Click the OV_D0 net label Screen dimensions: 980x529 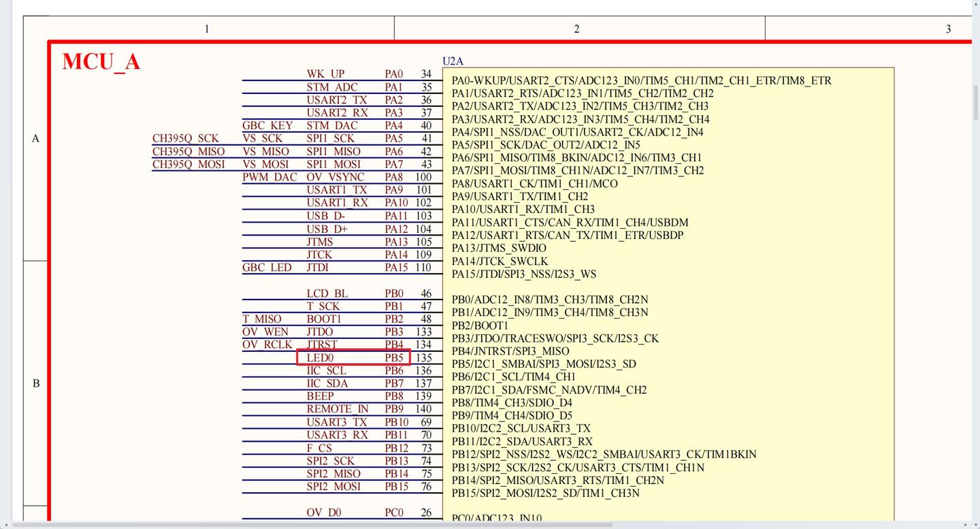pos(324,512)
